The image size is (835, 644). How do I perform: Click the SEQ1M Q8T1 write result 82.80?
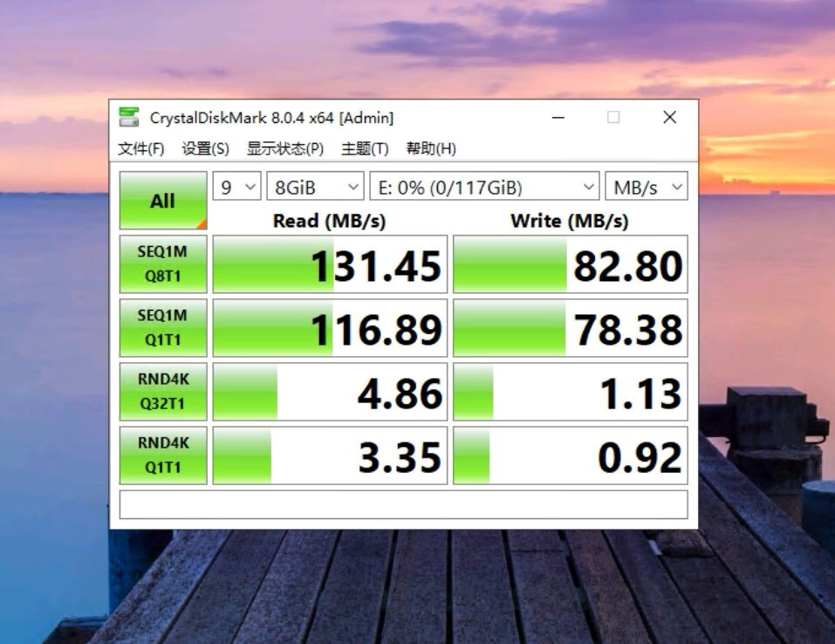pyautogui.click(x=571, y=264)
